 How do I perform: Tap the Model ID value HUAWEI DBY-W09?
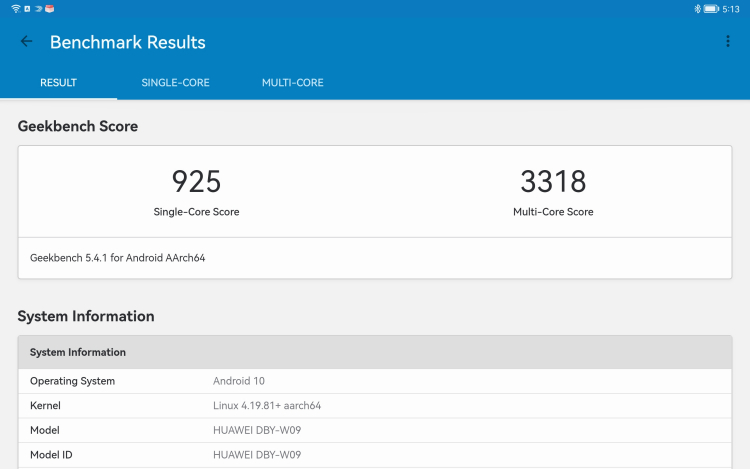coord(257,455)
